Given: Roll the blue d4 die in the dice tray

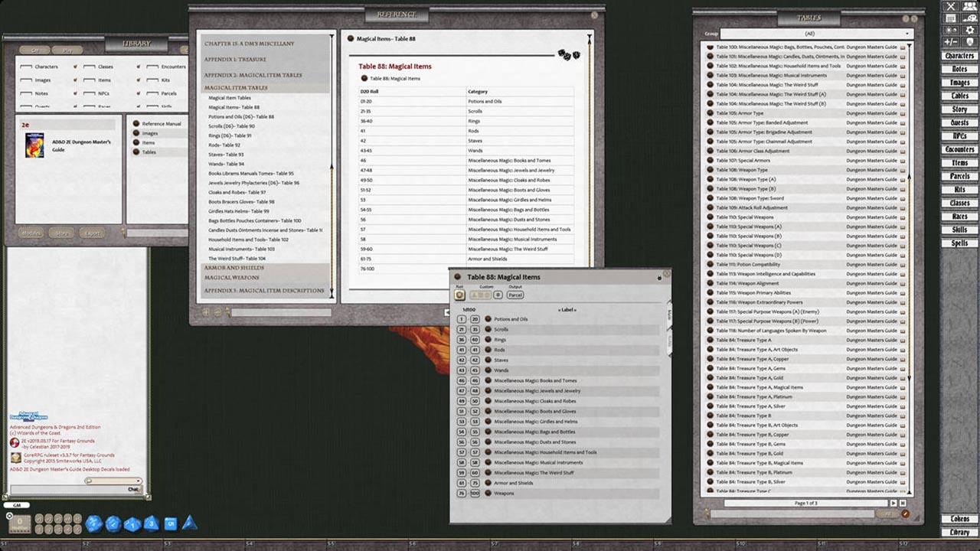Looking at the screenshot, I should tap(189, 524).
